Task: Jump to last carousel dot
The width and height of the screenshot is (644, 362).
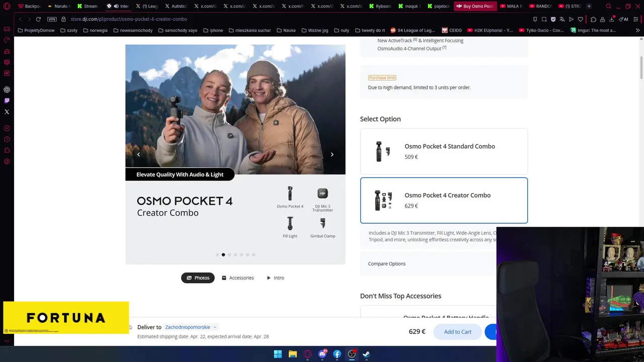Action: (254, 255)
